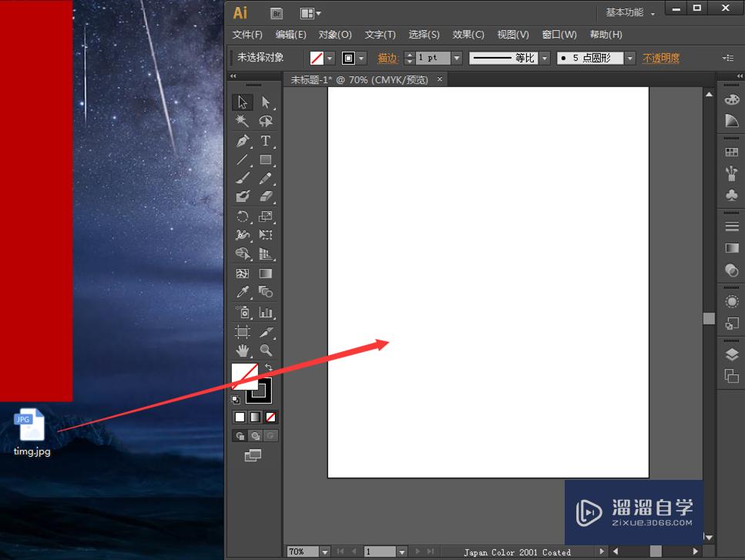Open the 等比 width profile dropdown

pos(545,58)
